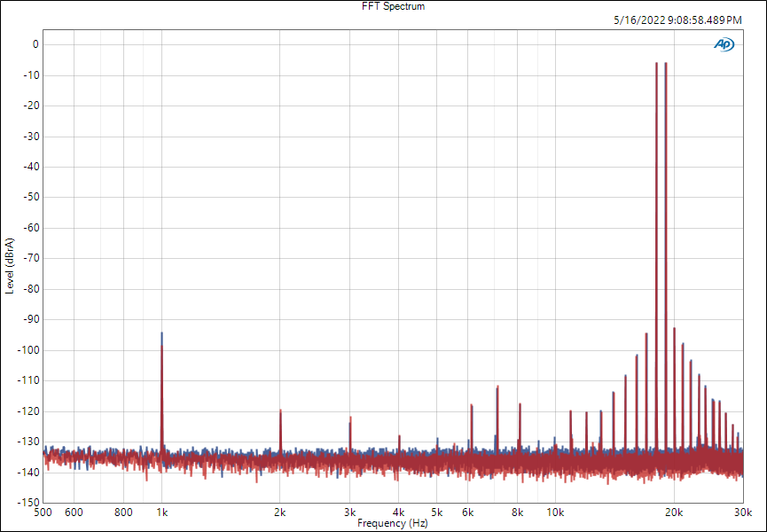Click the 800 frequency axis value
The width and height of the screenshot is (767, 532).
click(123, 512)
